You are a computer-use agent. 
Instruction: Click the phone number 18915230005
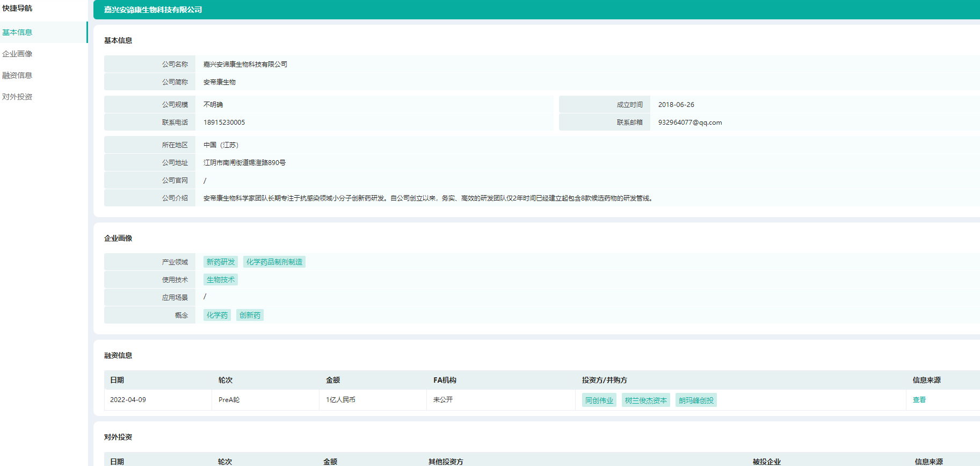pyautogui.click(x=224, y=123)
